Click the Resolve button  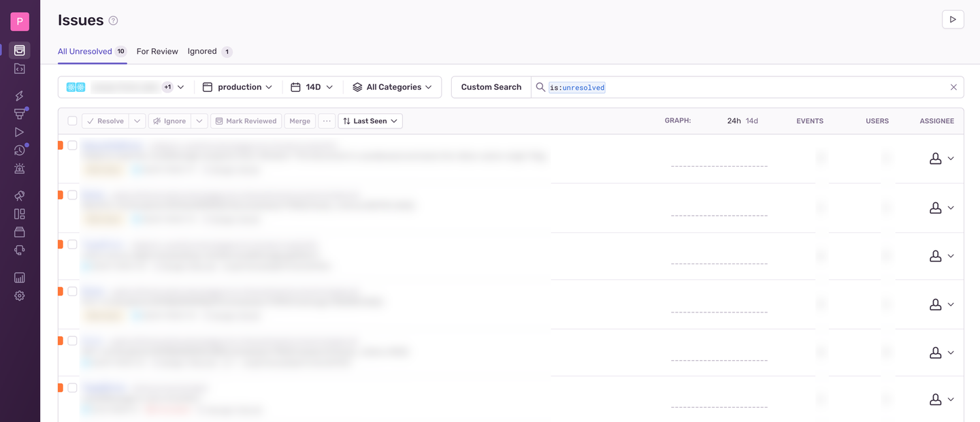click(105, 121)
